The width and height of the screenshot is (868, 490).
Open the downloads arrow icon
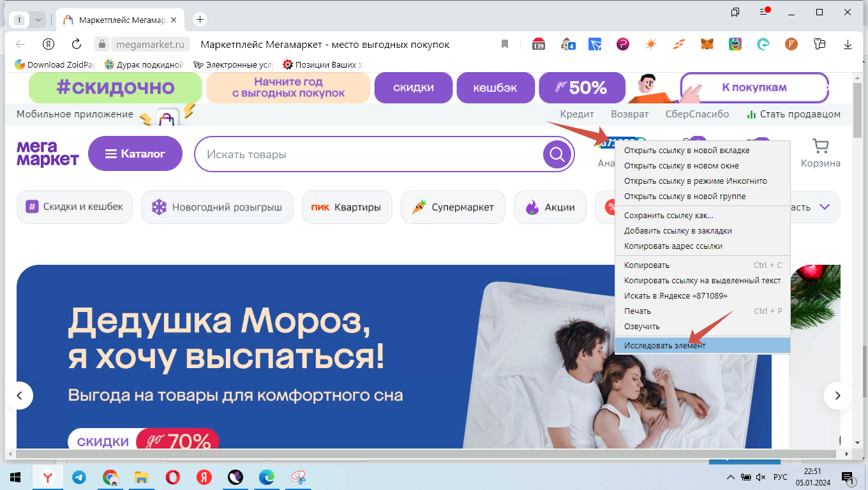coord(848,44)
